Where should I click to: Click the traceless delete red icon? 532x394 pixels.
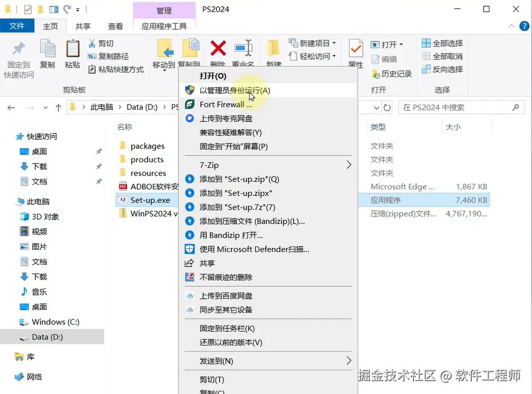[x=190, y=277]
